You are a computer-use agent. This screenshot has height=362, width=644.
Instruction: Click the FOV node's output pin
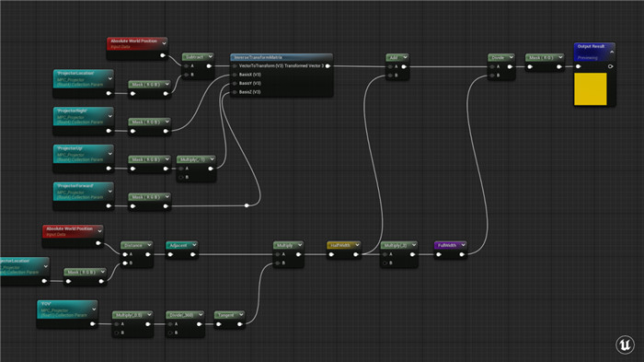[x=92, y=323]
